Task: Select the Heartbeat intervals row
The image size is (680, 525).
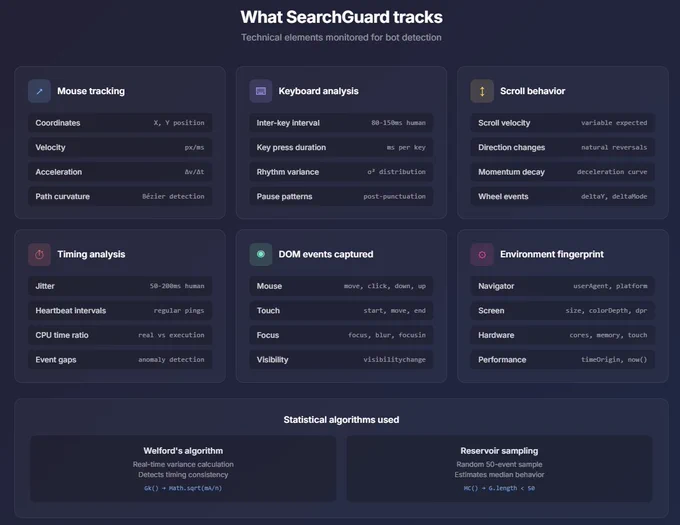Action: pos(120,311)
